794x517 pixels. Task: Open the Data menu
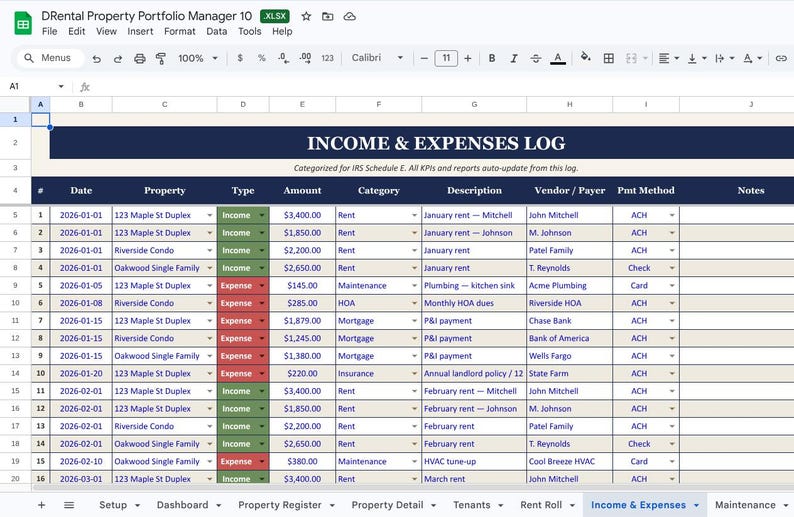point(217,31)
